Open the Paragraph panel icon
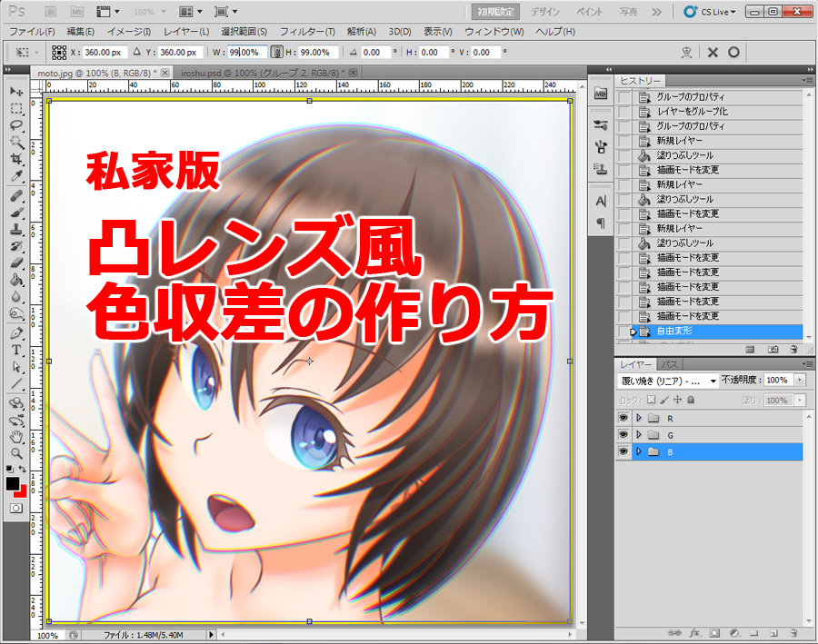Screen dimensions: 818x644 pos(601,223)
